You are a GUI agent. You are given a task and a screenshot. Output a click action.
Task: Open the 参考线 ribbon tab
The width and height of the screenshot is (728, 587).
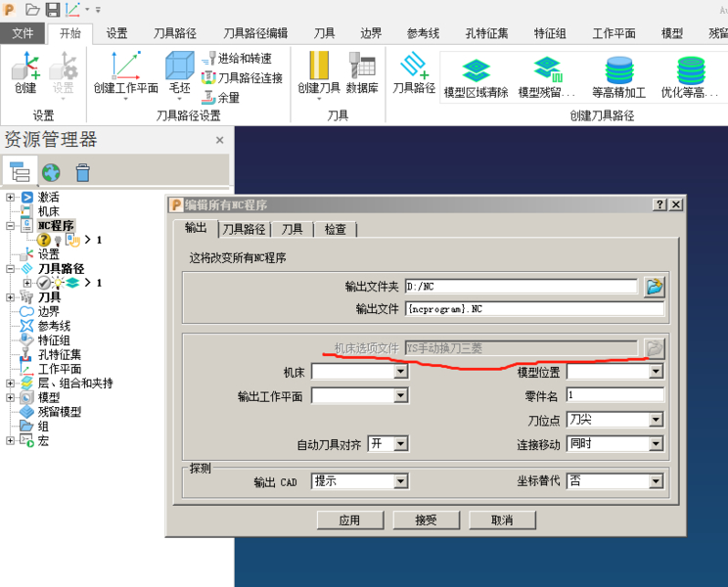[423, 33]
